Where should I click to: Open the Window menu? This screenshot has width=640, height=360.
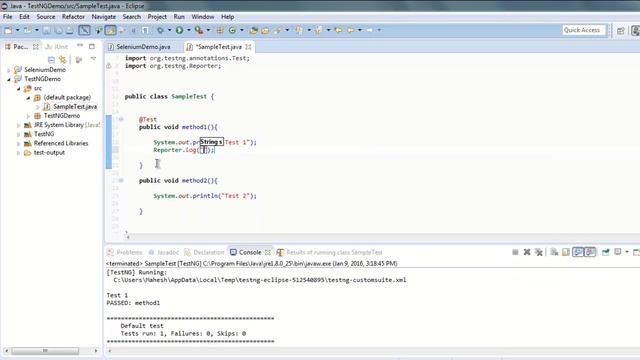(203, 17)
